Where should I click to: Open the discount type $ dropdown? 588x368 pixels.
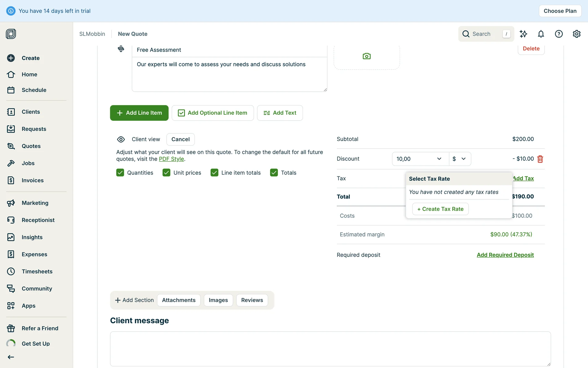click(x=459, y=159)
